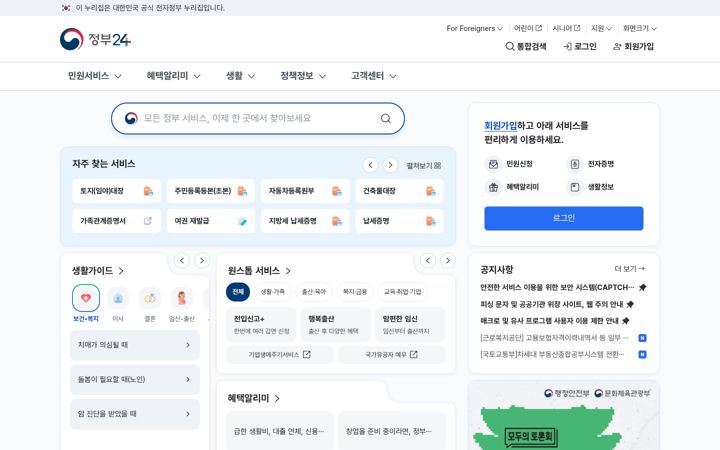Click the blue 로그인 button
The width and height of the screenshot is (720, 450).
563,218
